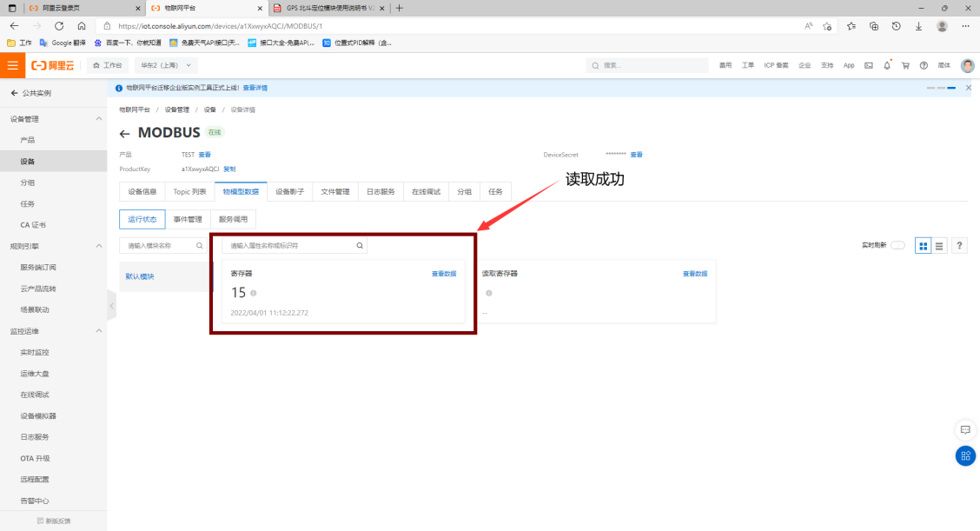The height and width of the screenshot is (531, 980).
Task: Switch to the 设备影子 tab
Action: coord(288,191)
